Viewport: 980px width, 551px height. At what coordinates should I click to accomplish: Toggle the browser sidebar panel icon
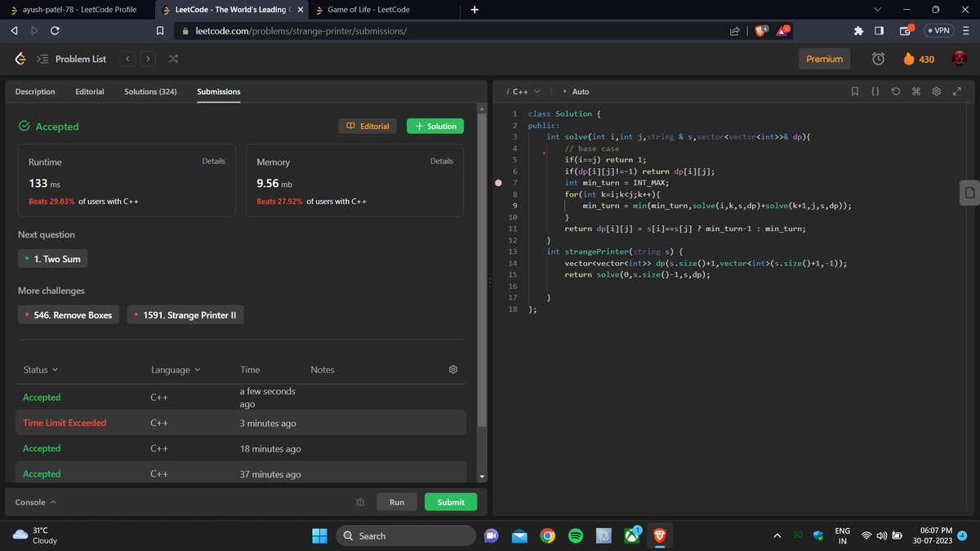click(x=879, y=31)
